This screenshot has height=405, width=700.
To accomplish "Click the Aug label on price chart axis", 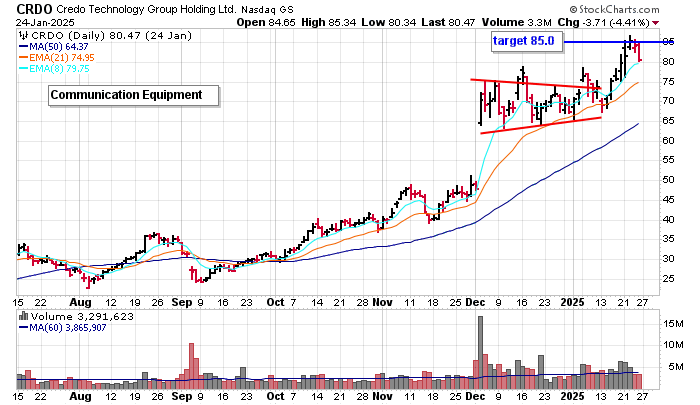I will coord(80,302).
